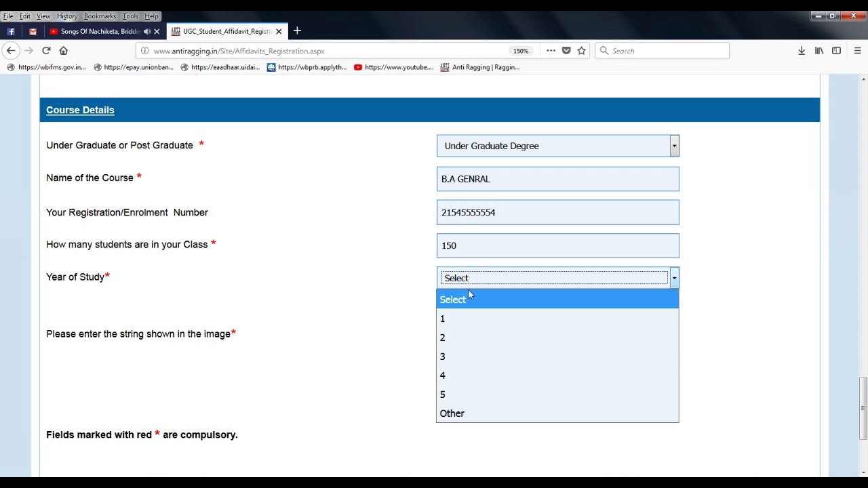The width and height of the screenshot is (868, 488).
Task: Toggle the sidebar panel icon
Action: [837, 51]
